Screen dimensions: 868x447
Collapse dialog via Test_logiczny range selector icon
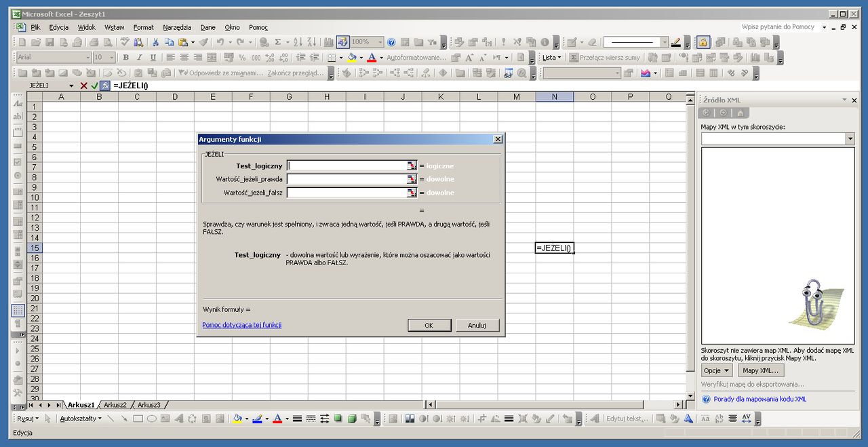[x=411, y=166]
